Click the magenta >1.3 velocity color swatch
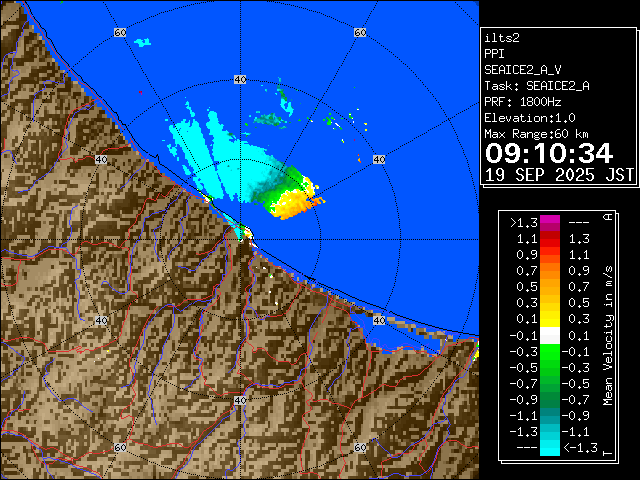 tap(549, 224)
